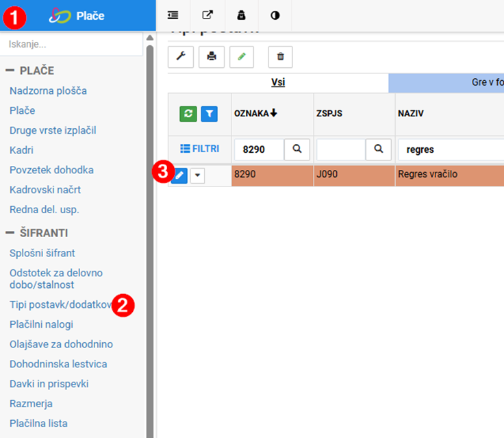
Task: Open the wrench settings tool
Action: (181, 57)
